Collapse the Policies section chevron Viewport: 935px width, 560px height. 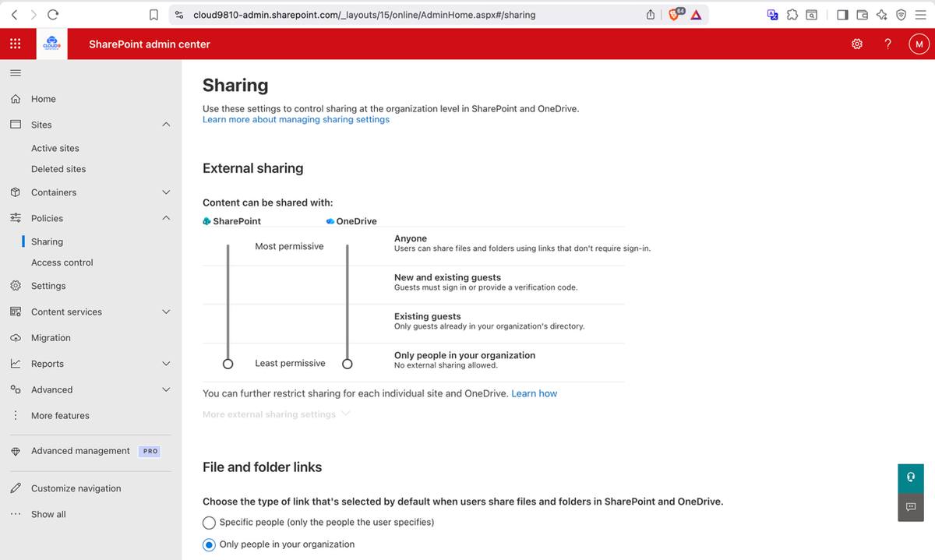166,218
